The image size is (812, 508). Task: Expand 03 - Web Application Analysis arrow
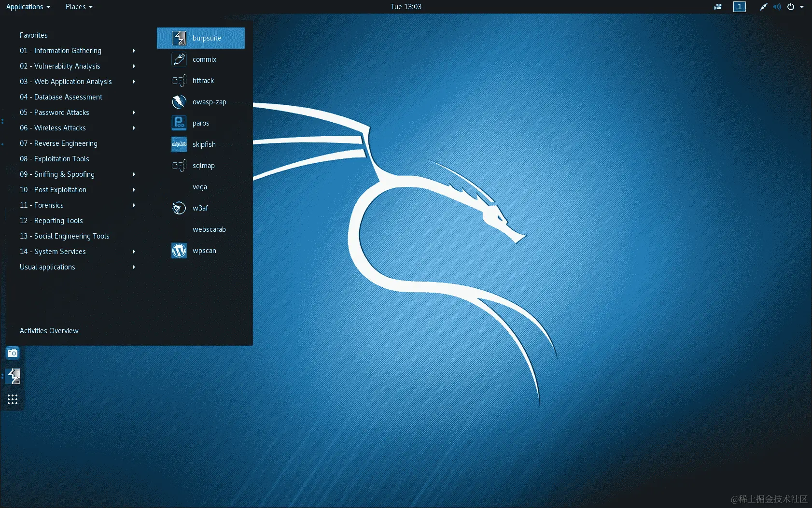click(x=134, y=82)
